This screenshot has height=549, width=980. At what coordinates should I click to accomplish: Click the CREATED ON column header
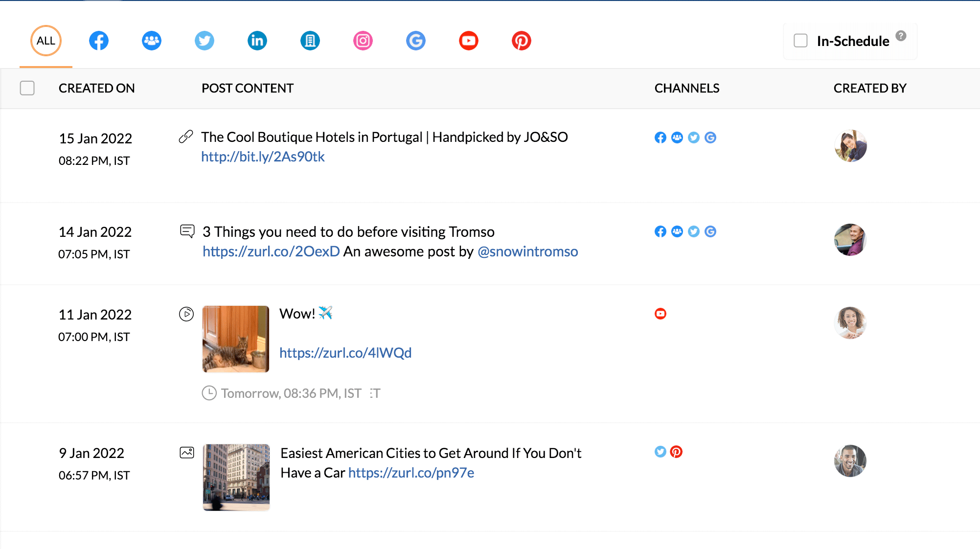[97, 88]
